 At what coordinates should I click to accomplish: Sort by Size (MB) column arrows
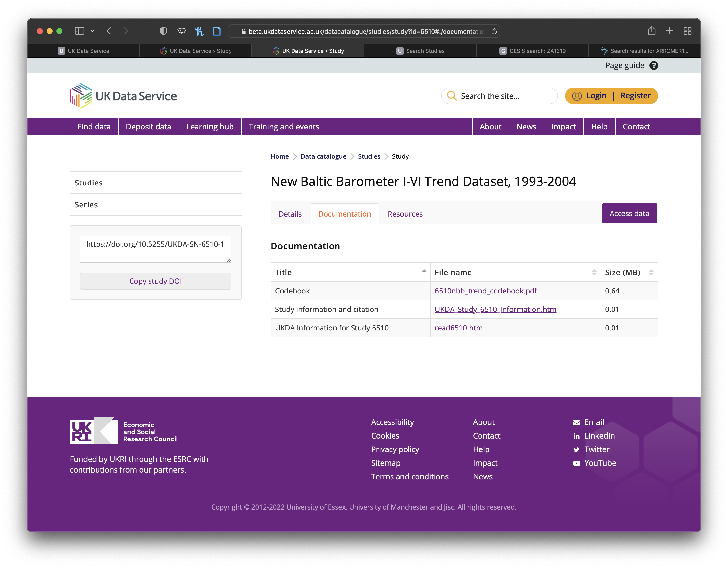tap(651, 273)
